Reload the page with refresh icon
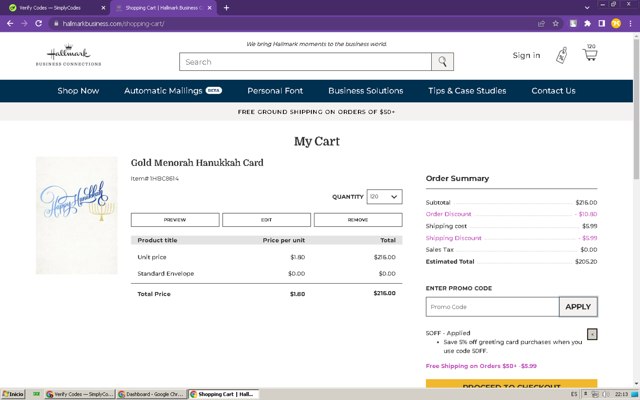Screen dimensions: 640x400 [38, 24]
